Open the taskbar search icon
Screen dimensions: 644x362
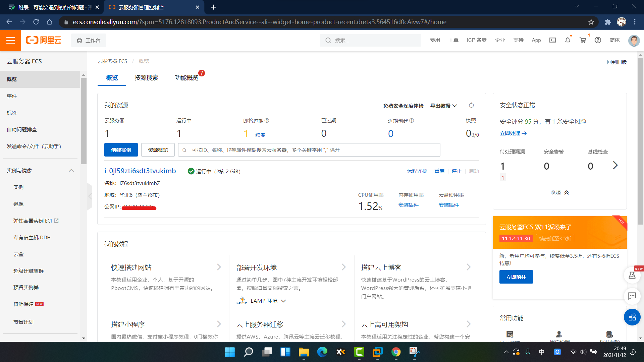[248, 352]
